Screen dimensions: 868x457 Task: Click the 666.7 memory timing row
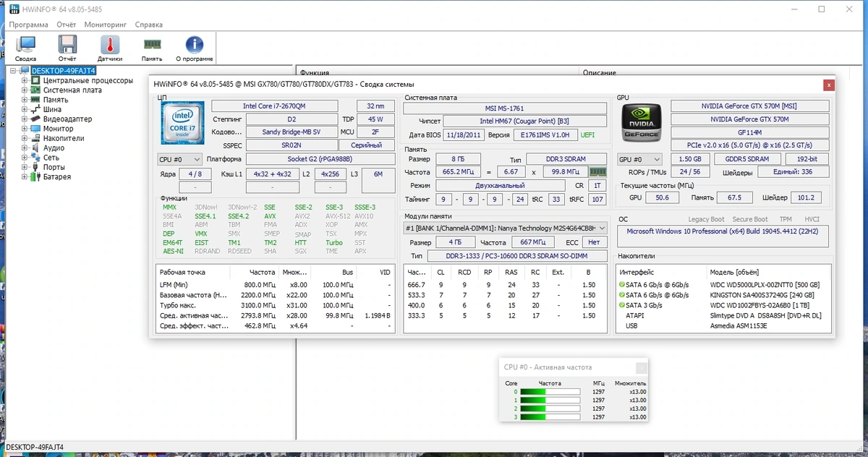click(x=505, y=285)
